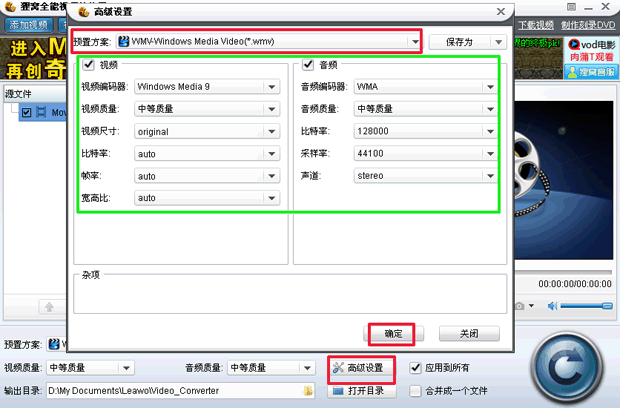620x408 pixels.
Task: Click the main window menu icon at top right
Action: coord(571,7)
